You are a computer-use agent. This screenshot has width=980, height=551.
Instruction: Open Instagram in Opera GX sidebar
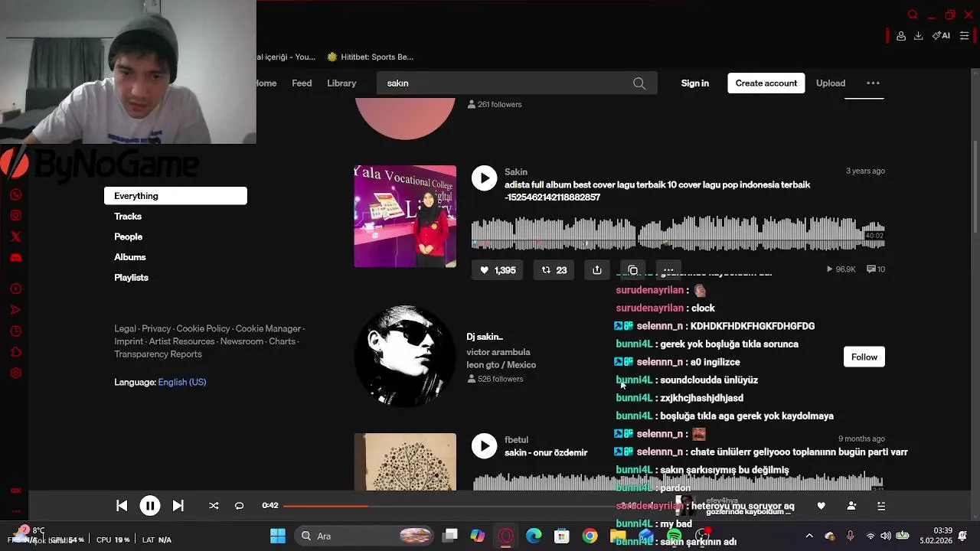point(15,216)
